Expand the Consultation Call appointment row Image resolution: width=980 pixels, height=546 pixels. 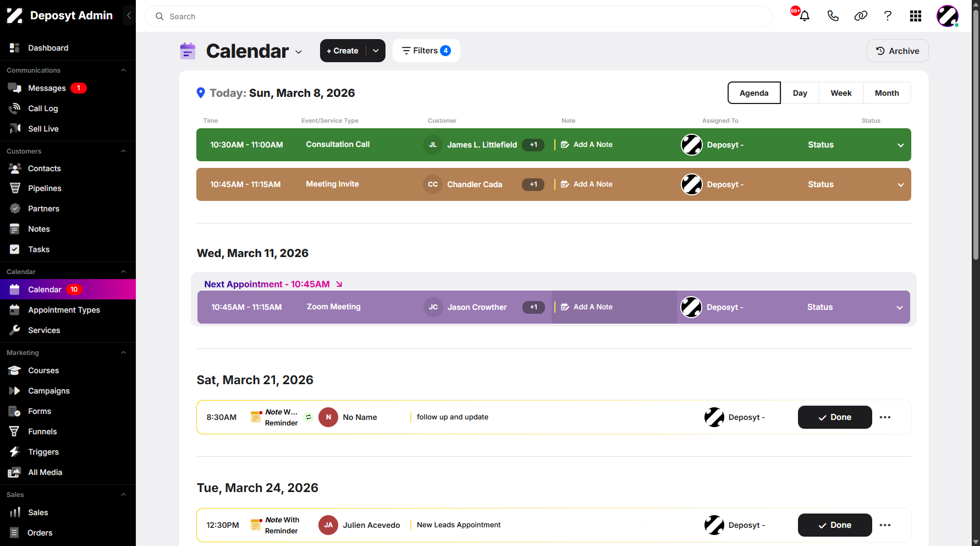900,145
